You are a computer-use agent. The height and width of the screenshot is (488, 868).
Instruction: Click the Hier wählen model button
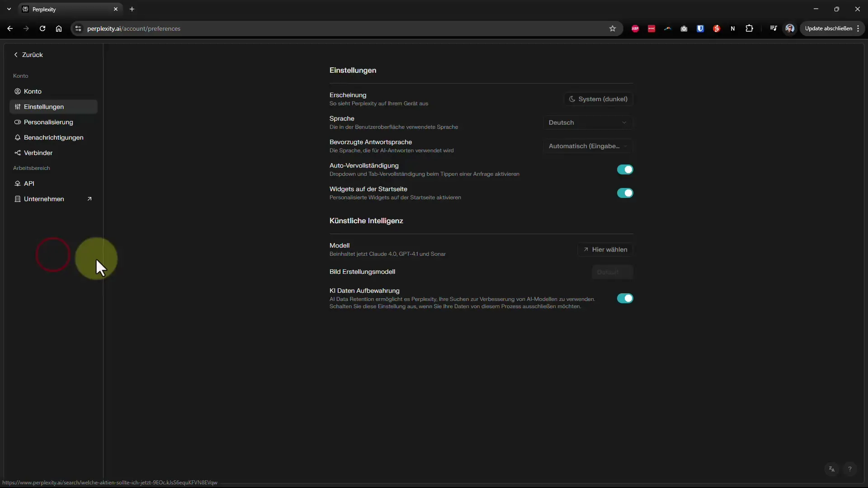[x=605, y=249]
